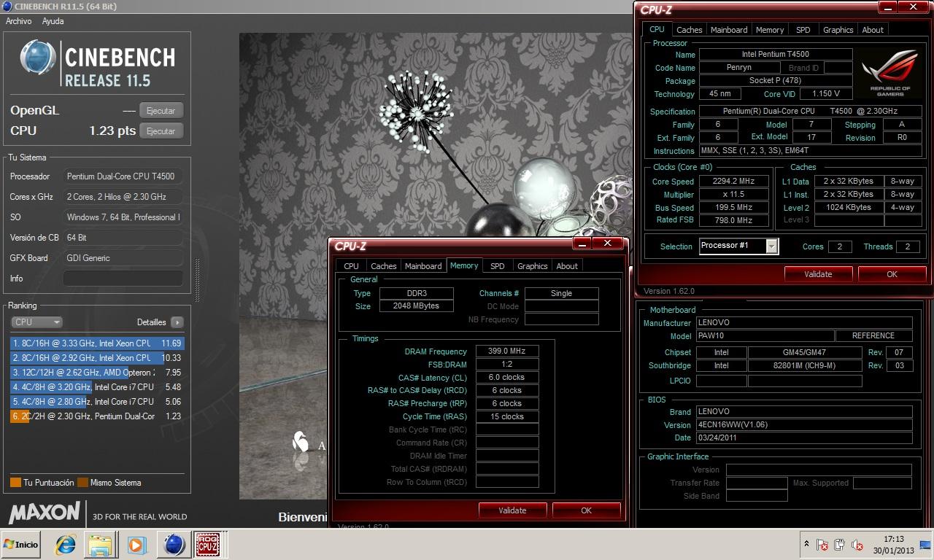Switch to Cinebench via its taskbar icon
934x560 pixels.
(x=174, y=545)
